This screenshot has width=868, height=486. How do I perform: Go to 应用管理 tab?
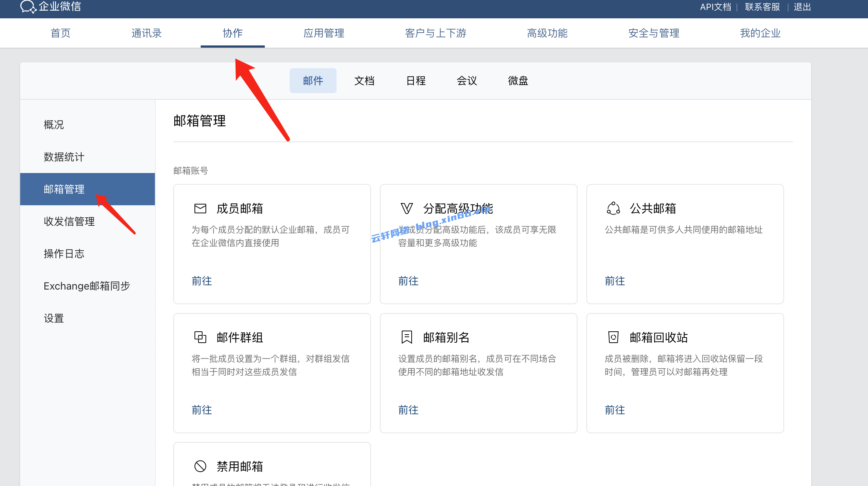(324, 33)
